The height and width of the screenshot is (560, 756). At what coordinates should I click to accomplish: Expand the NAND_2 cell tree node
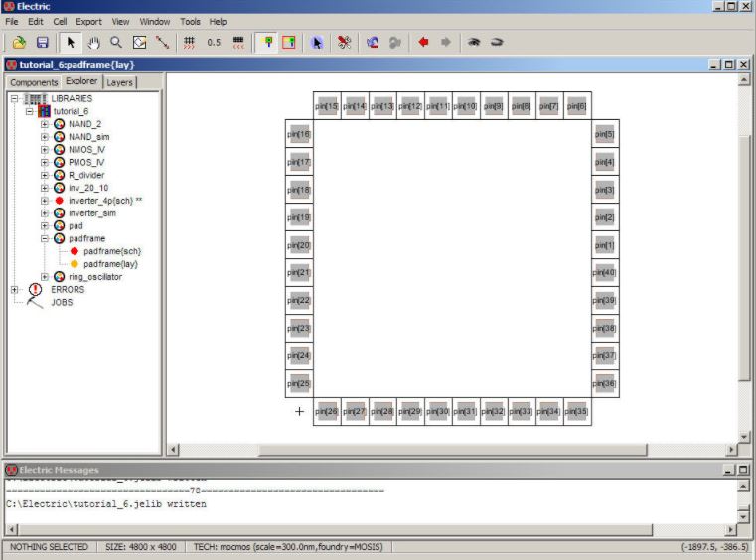(45, 124)
